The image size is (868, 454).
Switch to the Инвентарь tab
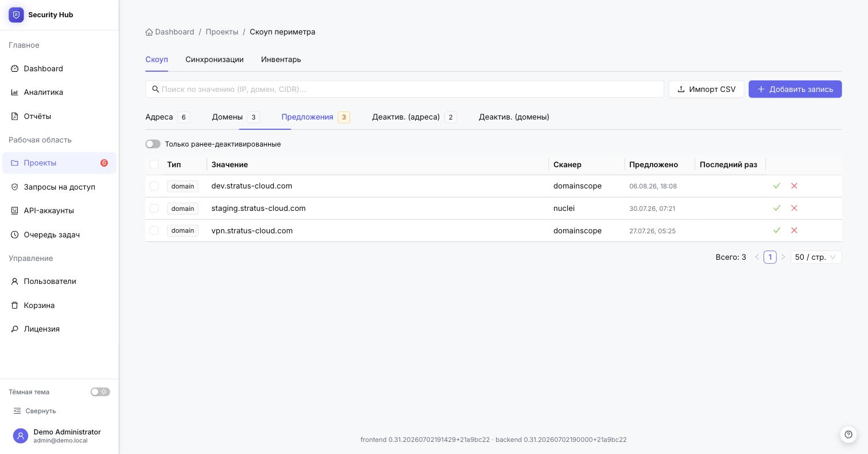281,60
